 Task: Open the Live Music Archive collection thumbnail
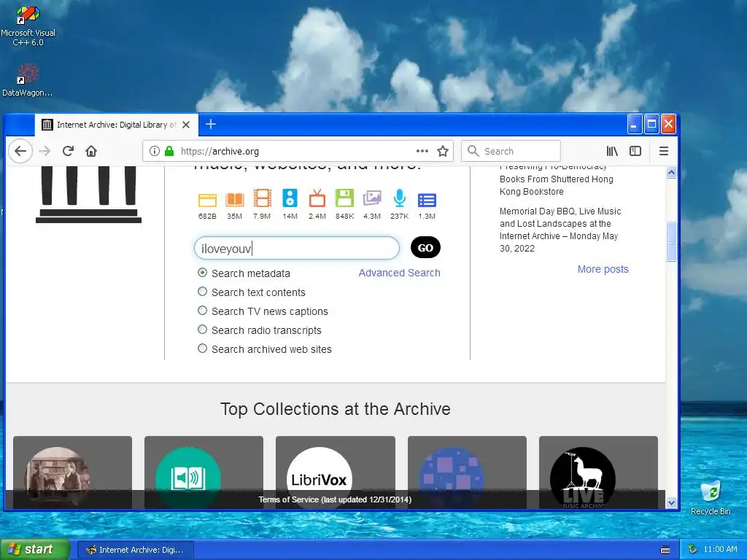pos(598,472)
